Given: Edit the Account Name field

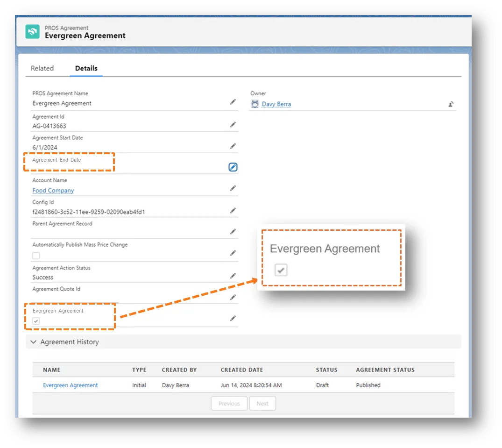Looking at the screenshot, I should coord(233,188).
